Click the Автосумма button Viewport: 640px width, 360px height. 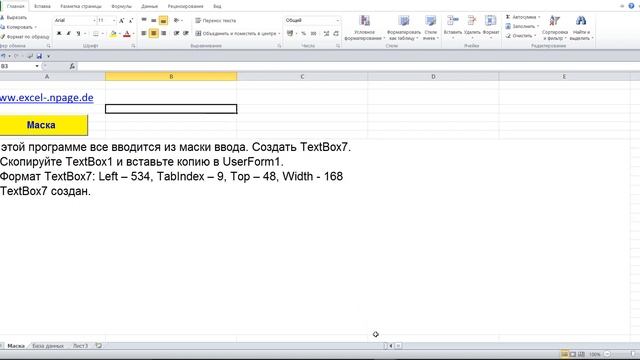coord(522,17)
